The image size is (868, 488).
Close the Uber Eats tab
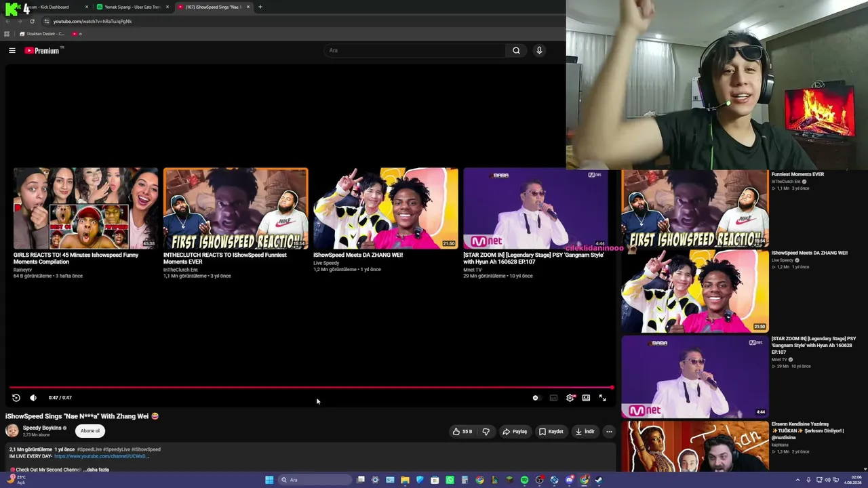pyautogui.click(x=167, y=7)
